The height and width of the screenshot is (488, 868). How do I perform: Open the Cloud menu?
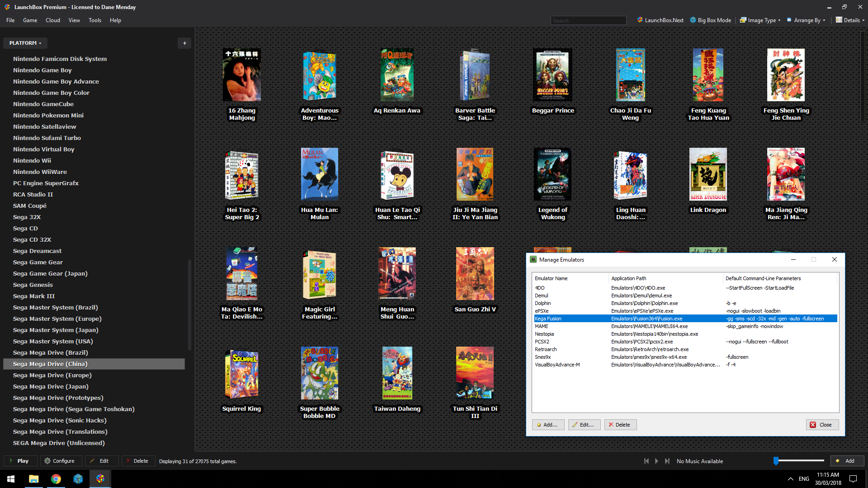point(53,20)
